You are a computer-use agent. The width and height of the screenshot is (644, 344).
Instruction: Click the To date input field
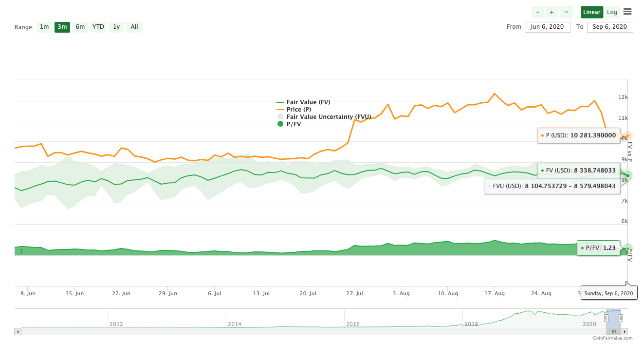tap(610, 27)
